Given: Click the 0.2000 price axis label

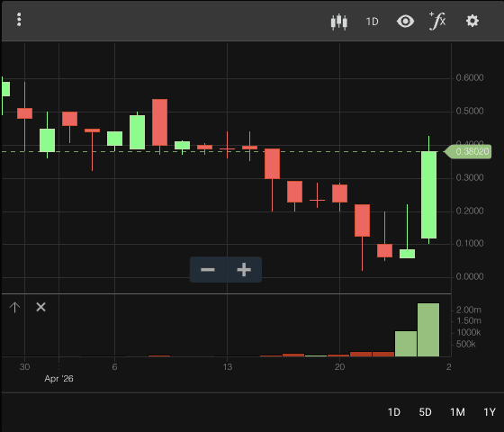Looking at the screenshot, I should pyautogui.click(x=470, y=211).
